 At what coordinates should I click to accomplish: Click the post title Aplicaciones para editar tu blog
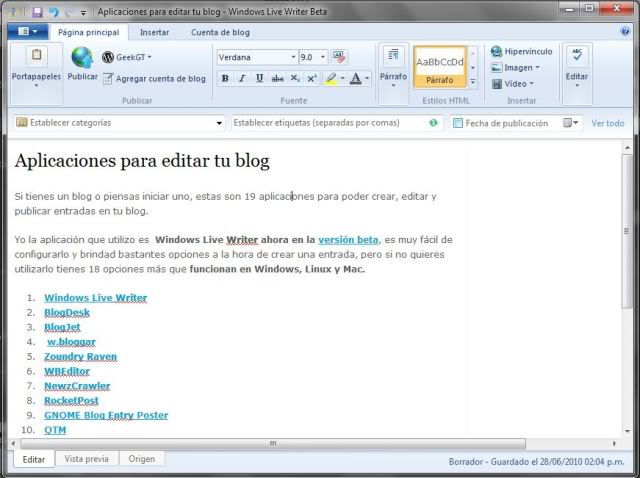142,161
